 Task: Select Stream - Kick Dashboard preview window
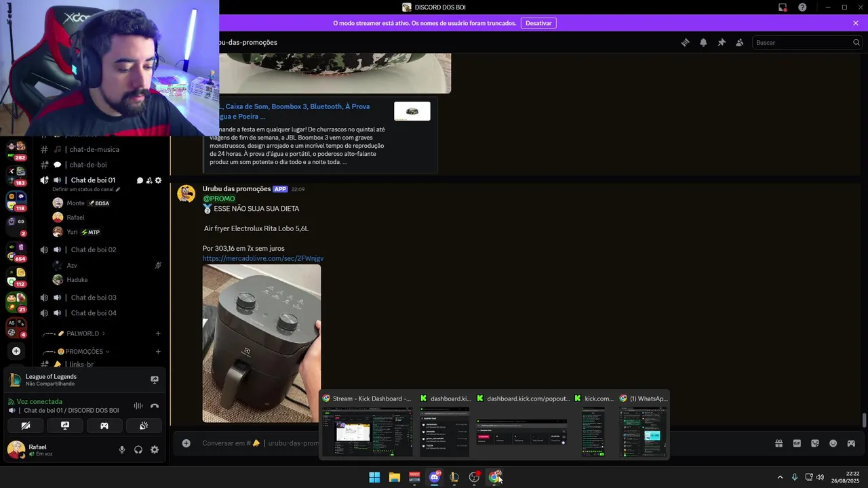coord(368,425)
